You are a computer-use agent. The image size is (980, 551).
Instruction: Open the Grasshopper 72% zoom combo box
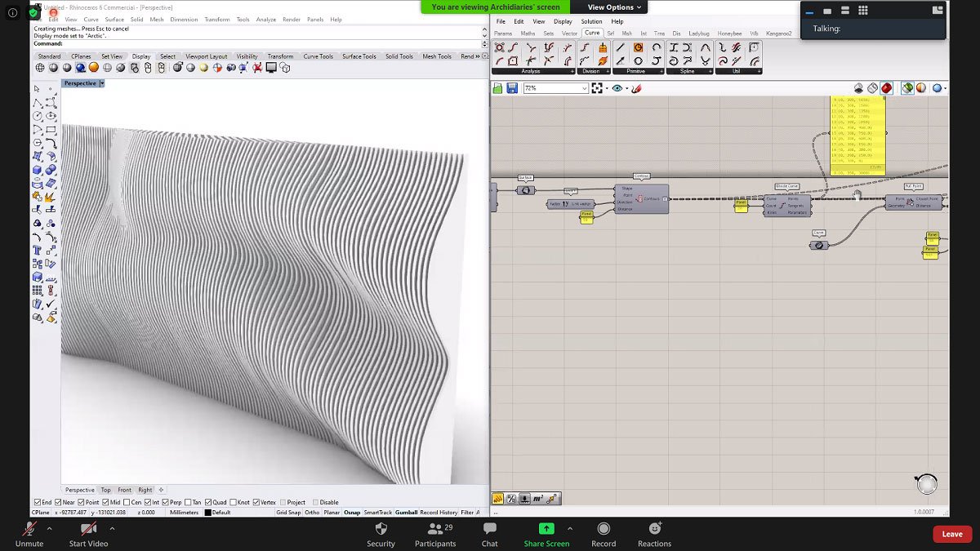click(555, 88)
